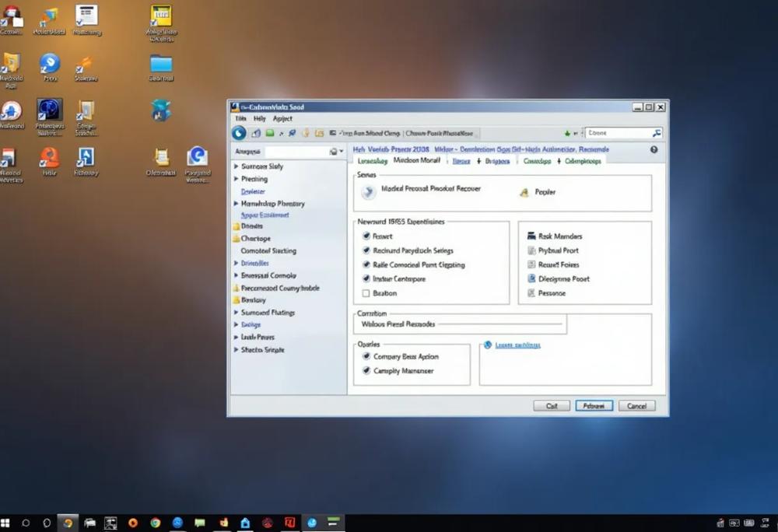Enable the unchecked 'Beabon' checkbox
Image resolution: width=778 pixels, height=532 pixels.
(x=366, y=293)
